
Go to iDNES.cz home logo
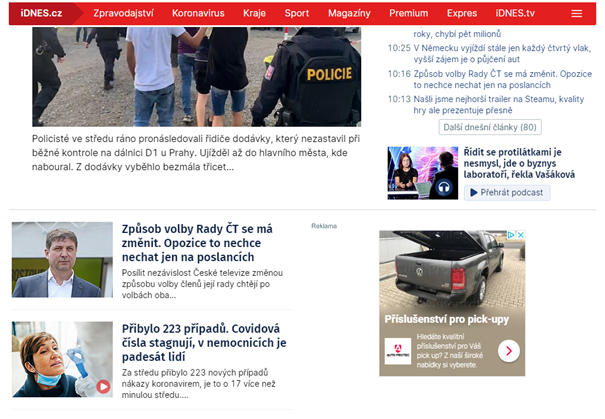(x=41, y=14)
